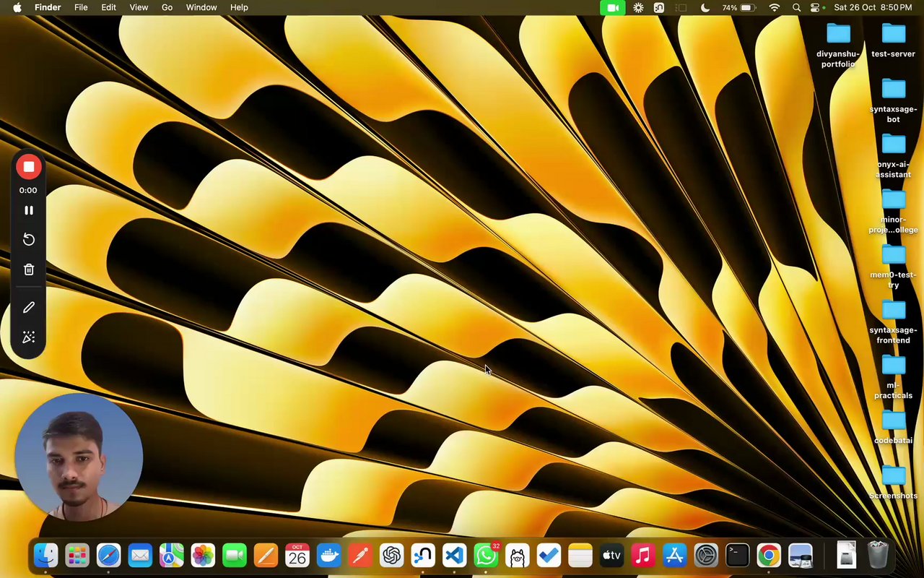Click the 0:00 recording timer
This screenshot has width=924, height=578.
click(x=28, y=190)
